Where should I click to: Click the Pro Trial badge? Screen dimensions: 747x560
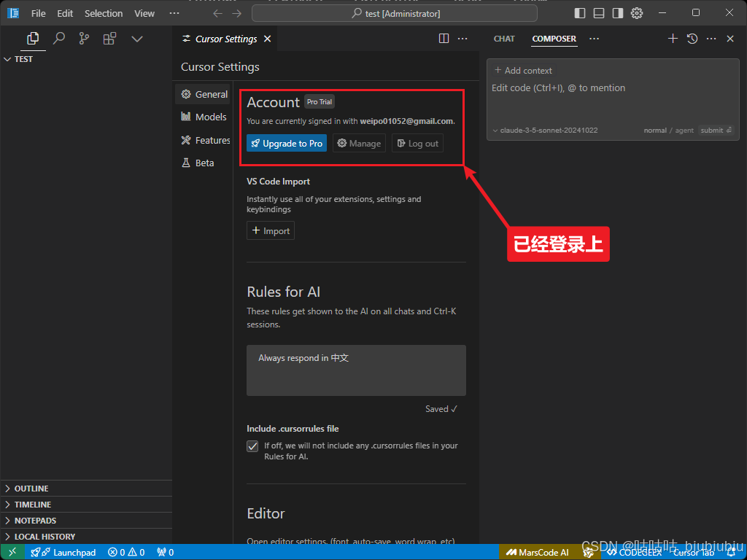[x=320, y=102]
